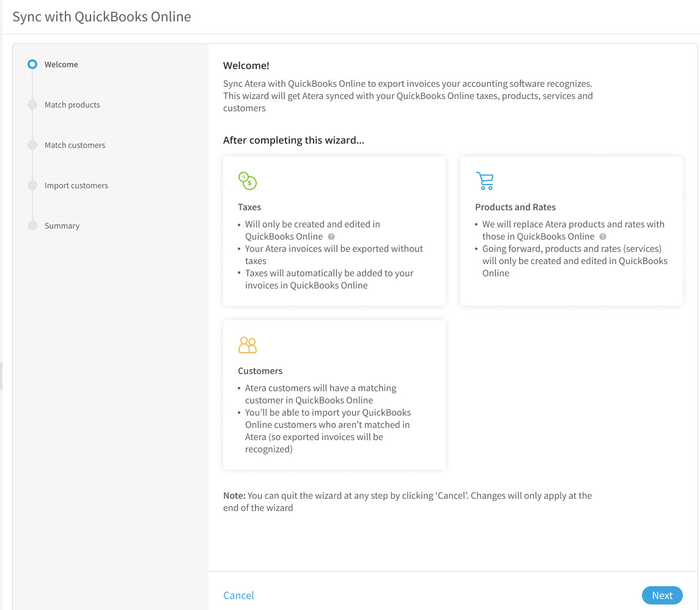The image size is (700, 610).
Task: Click the Next button
Action: pos(662,595)
